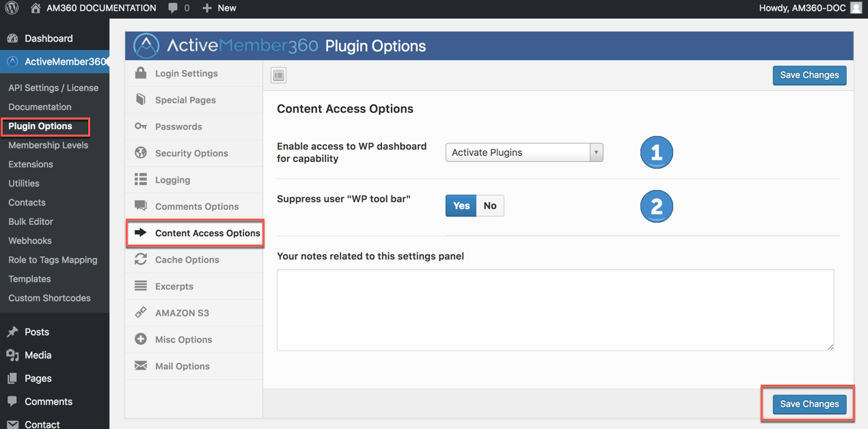This screenshot has height=429, width=868.
Task: Click the Posts pushpin icon
Action: [12, 332]
